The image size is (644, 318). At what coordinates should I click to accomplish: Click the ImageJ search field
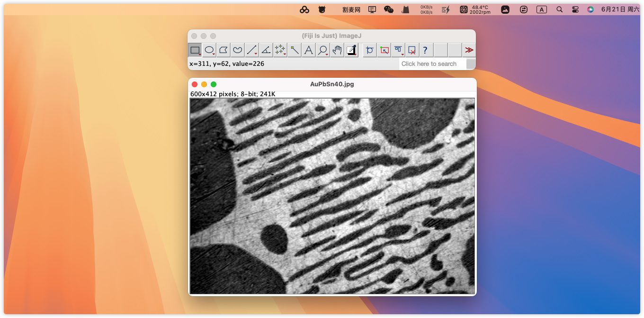pyautogui.click(x=432, y=64)
